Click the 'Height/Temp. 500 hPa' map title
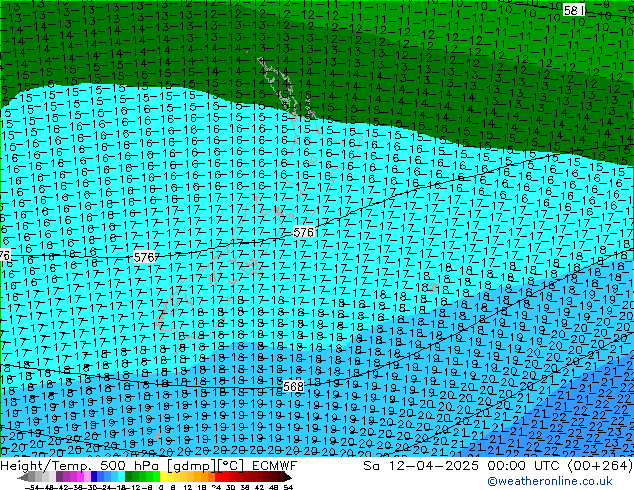634x490 pixels. coord(81,466)
